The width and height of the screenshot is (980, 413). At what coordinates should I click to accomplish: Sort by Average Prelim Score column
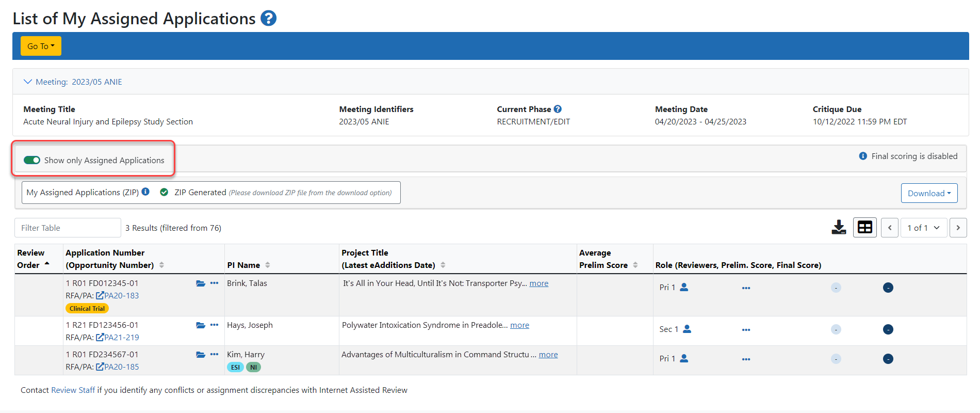(x=635, y=265)
